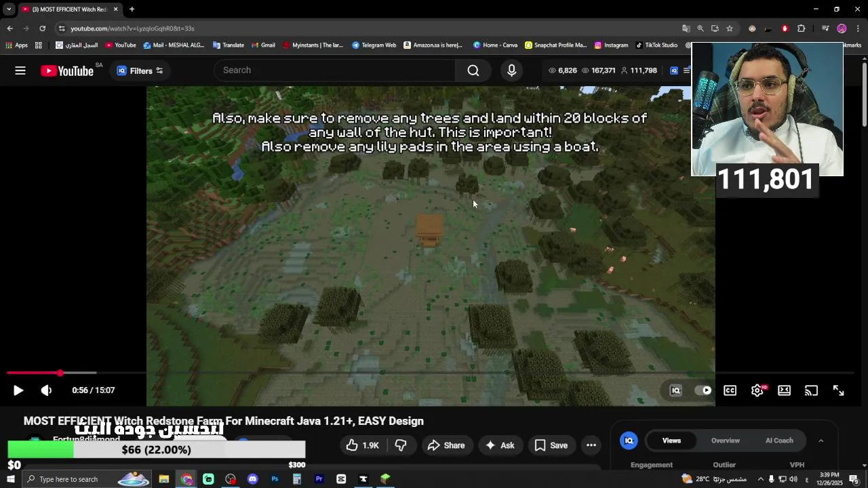Mute the video volume speaker icon
The width and height of the screenshot is (868, 488).
[x=46, y=390]
